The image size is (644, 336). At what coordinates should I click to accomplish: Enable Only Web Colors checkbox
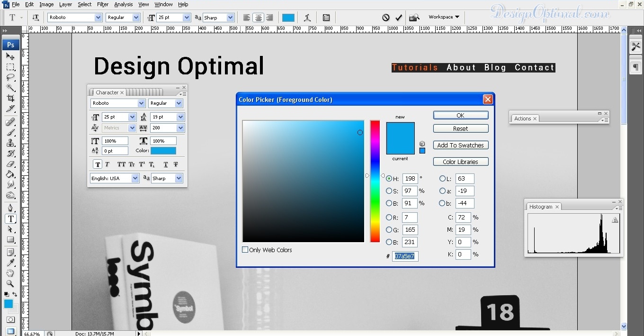pyautogui.click(x=245, y=250)
